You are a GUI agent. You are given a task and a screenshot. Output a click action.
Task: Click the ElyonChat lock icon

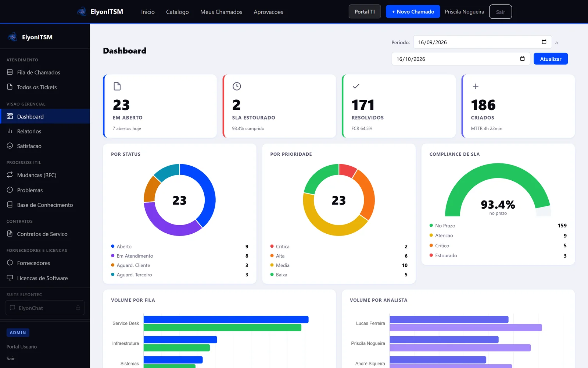pyautogui.click(x=78, y=308)
